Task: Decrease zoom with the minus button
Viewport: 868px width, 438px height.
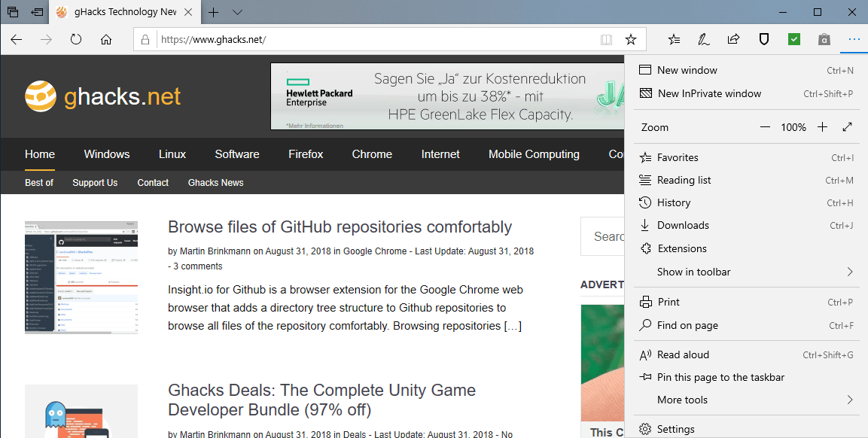Action: tap(765, 127)
